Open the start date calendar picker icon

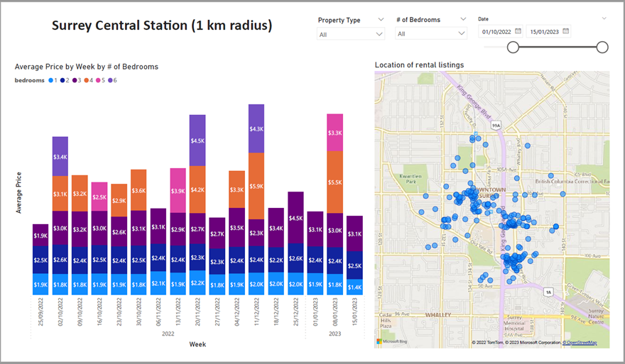pos(518,31)
